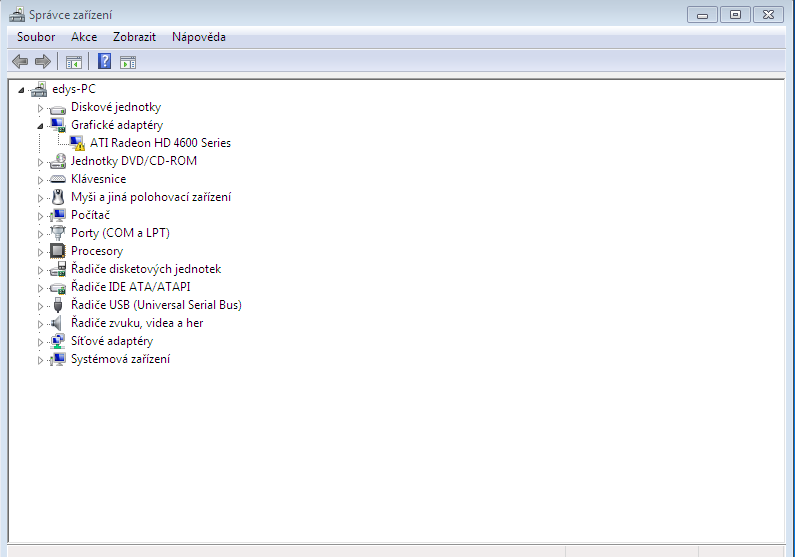Expand Porty (COM a LPT) arrow
795x557 pixels.
pyautogui.click(x=40, y=234)
